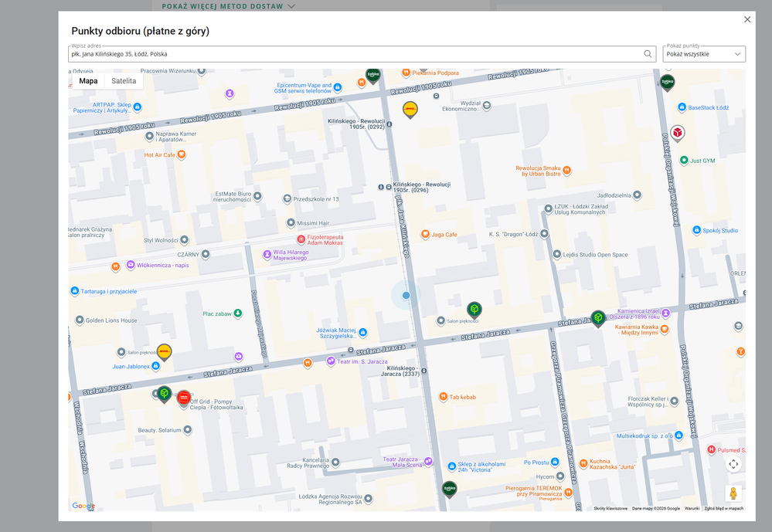Choose Żabka marker near BaseStack Łódź
The width and height of the screenshot is (772, 532).
(x=667, y=82)
